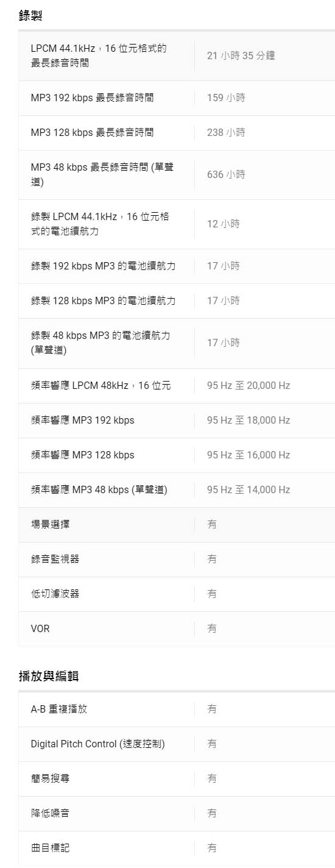Select the LPCM 44.1kHz 最長錄音時間 row label

[99, 55]
